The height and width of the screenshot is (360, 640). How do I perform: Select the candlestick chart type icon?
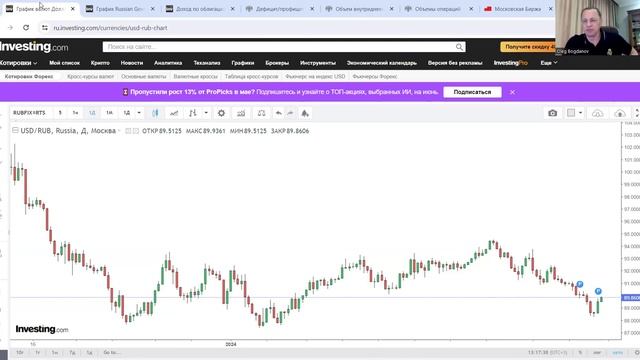click(155, 113)
